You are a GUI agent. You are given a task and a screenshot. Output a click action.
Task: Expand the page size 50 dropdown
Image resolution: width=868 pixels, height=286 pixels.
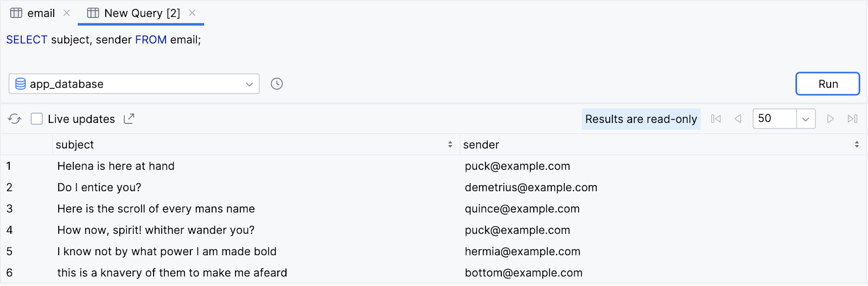806,119
